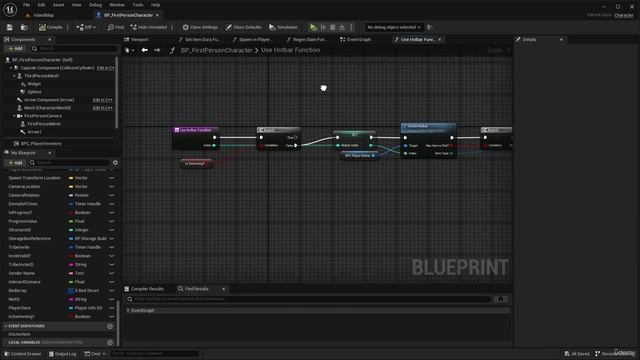The width and height of the screenshot is (640, 360).
Task: Click Edit in C++ link for Arrow Component
Action: click(x=102, y=100)
